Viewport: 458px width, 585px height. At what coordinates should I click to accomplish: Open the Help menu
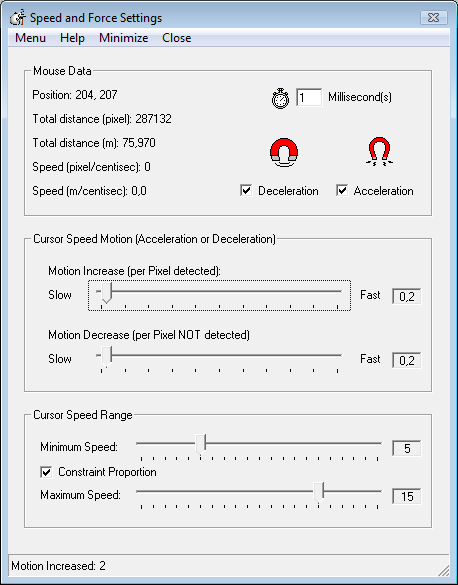point(72,38)
